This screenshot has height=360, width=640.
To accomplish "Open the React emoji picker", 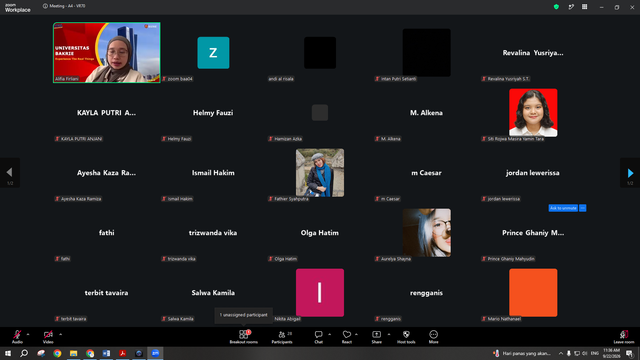I will pyautogui.click(x=347, y=337).
